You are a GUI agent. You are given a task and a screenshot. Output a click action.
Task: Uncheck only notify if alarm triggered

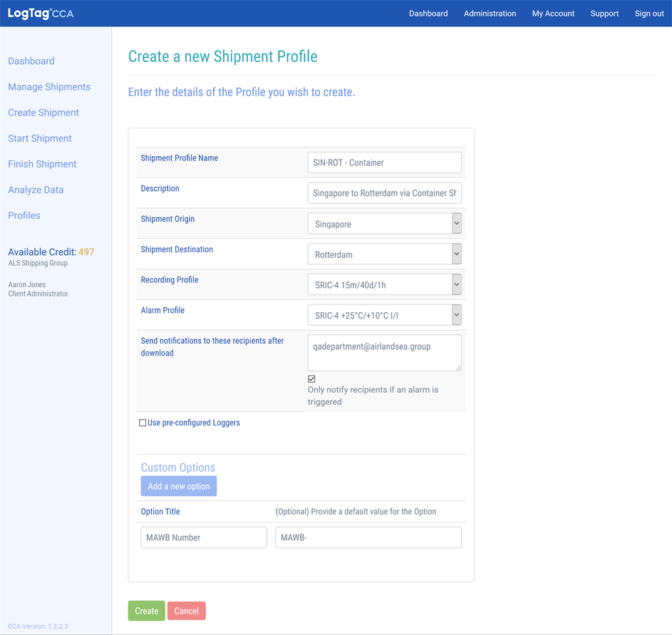pos(311,379)
